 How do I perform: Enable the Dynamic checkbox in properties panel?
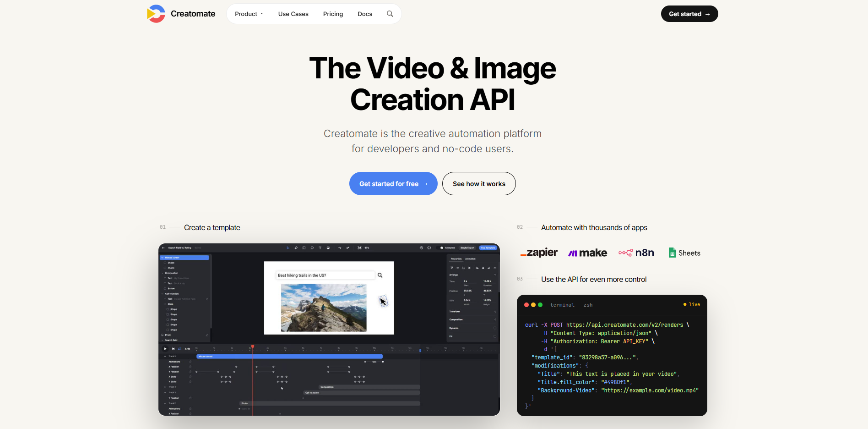point(495,328)
